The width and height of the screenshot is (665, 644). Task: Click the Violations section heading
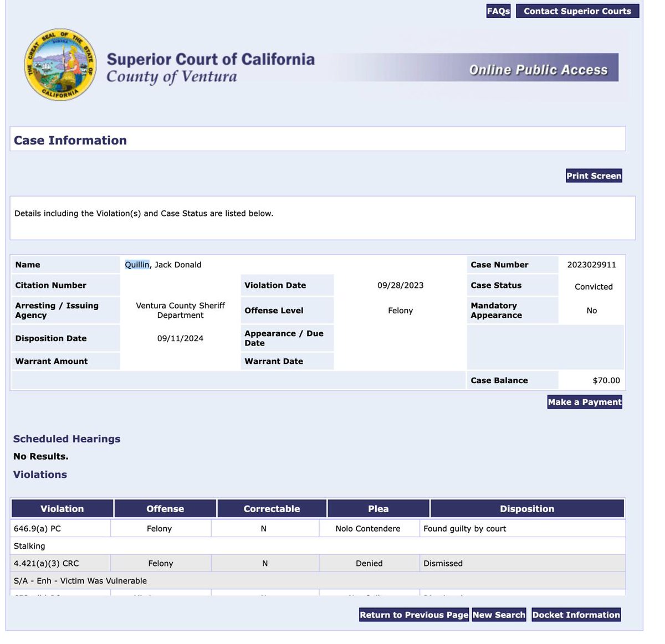point(40,475)
